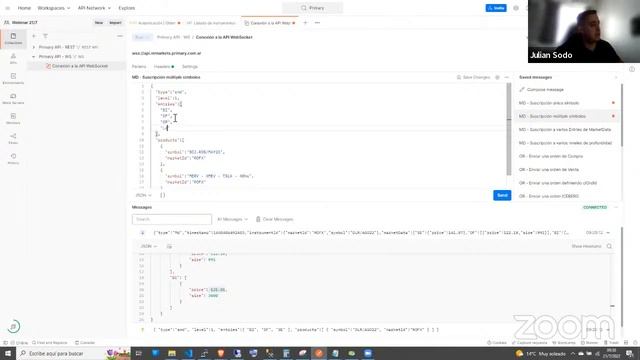The height and width of the screenshot is (360, 640).
Task: Click the message editor vertical scrollbar
Action: [509, 129]
